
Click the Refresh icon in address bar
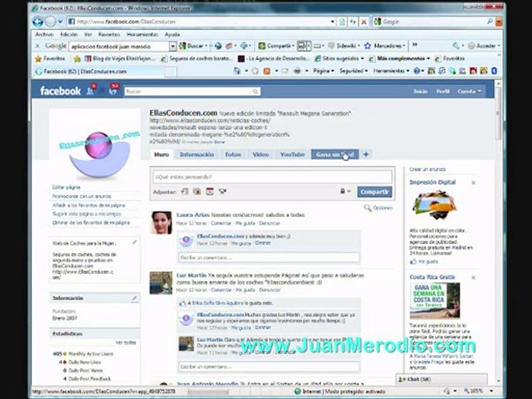pyautogui.click(x=353, y=22)
